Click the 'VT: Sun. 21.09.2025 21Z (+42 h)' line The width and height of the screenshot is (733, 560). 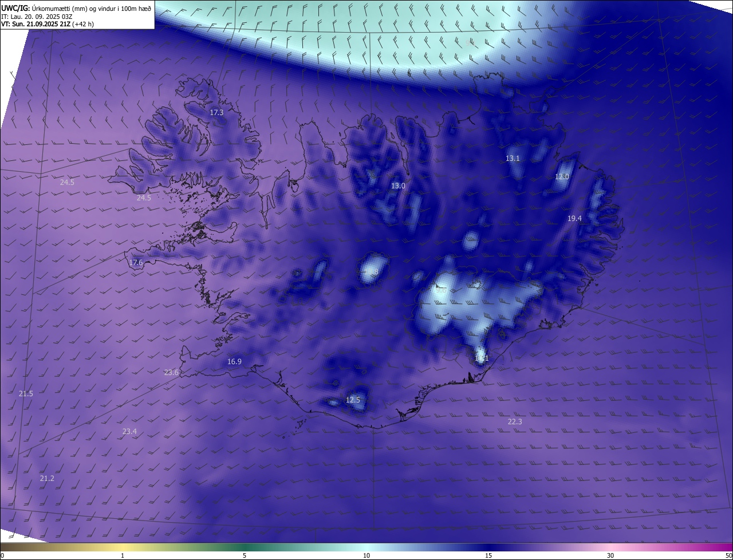point(48,24)
